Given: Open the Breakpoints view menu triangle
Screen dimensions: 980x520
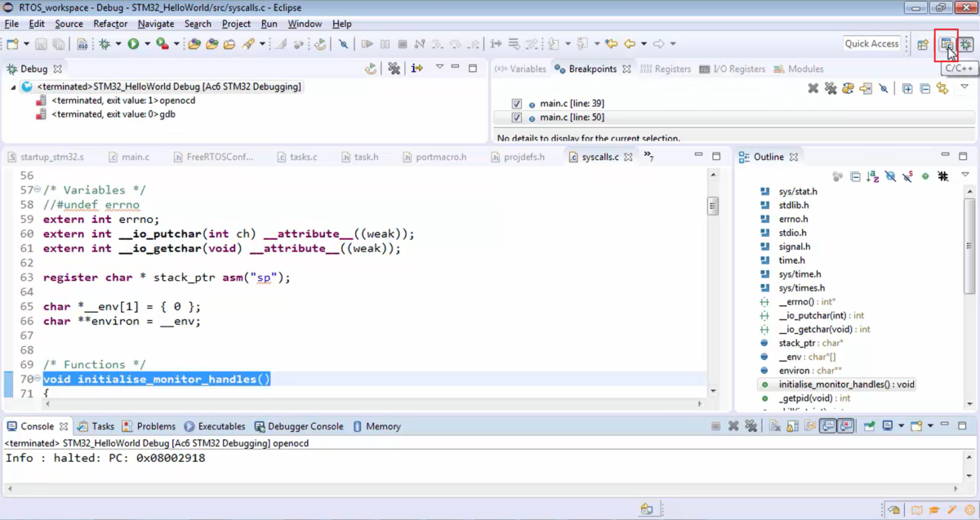Looking at the screenshot, I should (964, 87).
